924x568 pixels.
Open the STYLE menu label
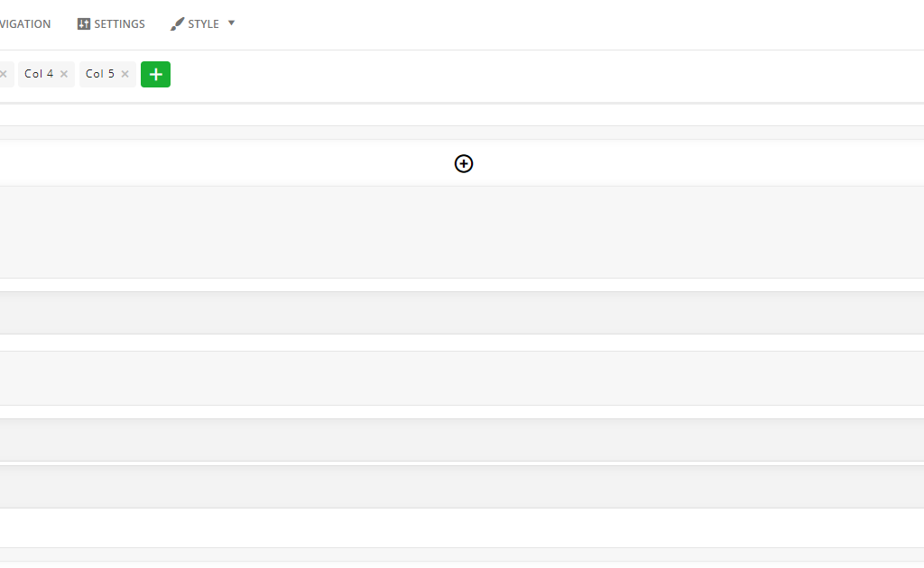(203, 24)
